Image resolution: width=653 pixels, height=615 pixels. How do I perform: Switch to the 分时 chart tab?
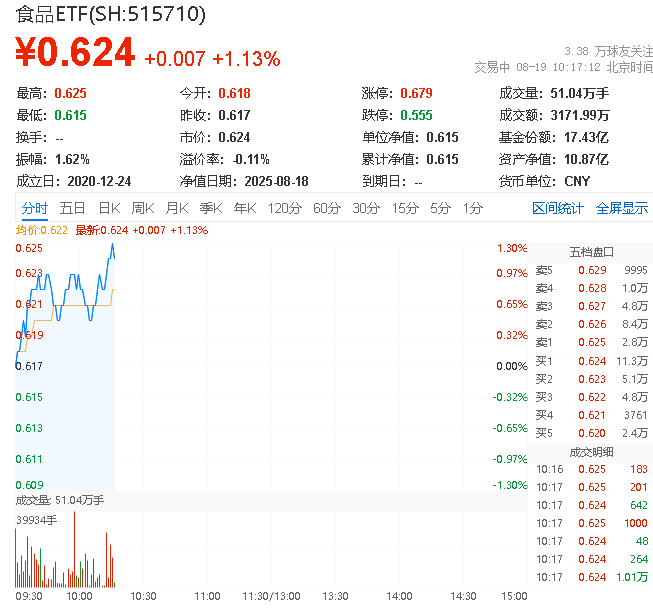pos(35,208)
